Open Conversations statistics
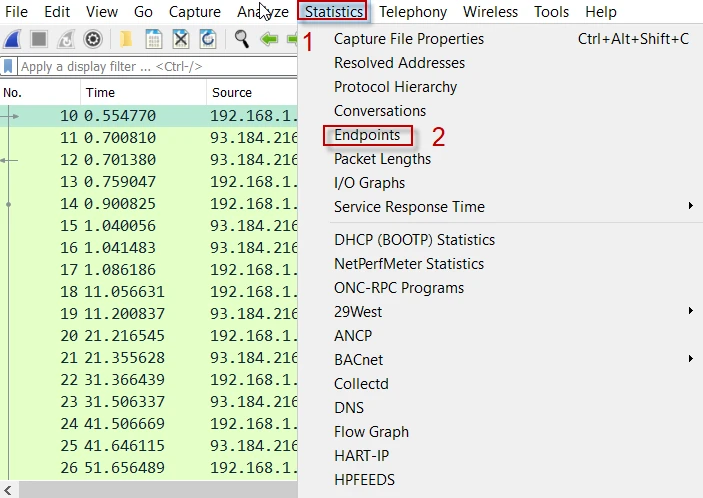Screen dimensions: 703x498 (380, 111)
